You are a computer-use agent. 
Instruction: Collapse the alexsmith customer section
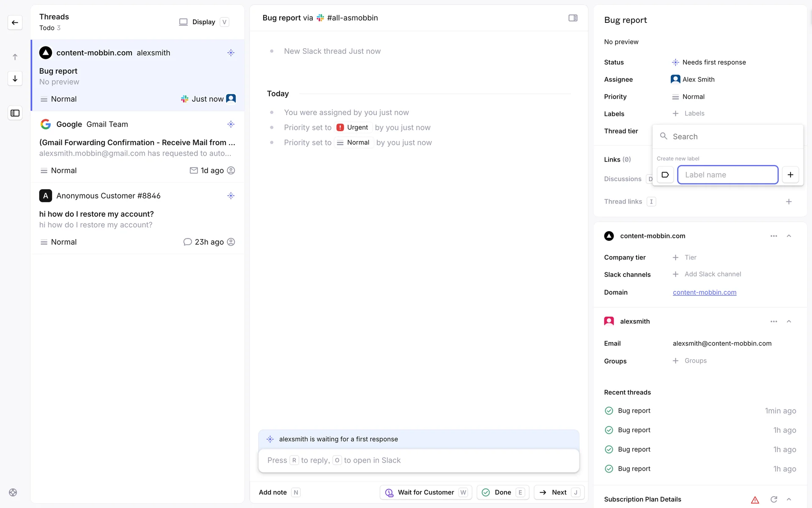pyautogui.click(x=789, y=322)
